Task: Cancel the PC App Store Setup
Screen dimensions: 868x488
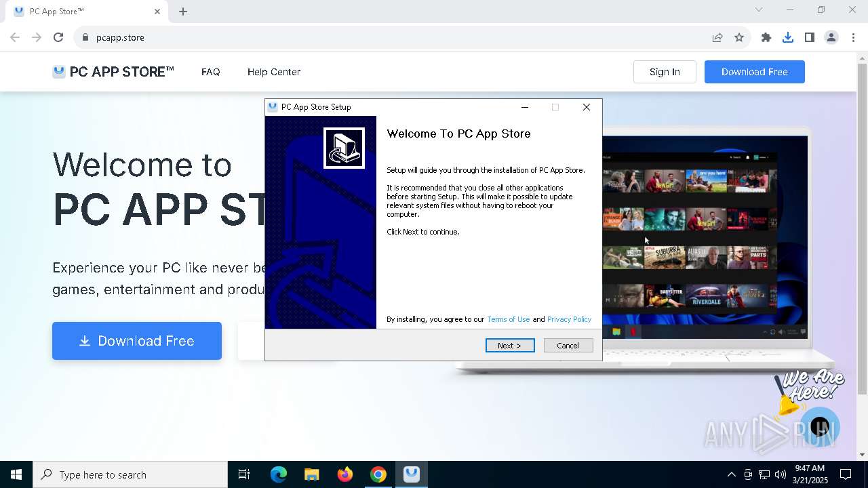Action: [x=568, y=346]
